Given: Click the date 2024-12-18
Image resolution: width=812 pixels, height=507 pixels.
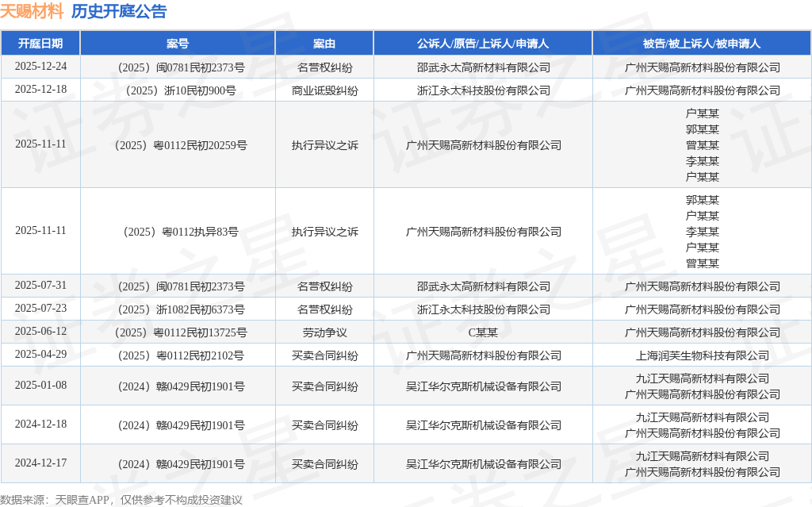Looking at the screenshot, I should 40,424.
